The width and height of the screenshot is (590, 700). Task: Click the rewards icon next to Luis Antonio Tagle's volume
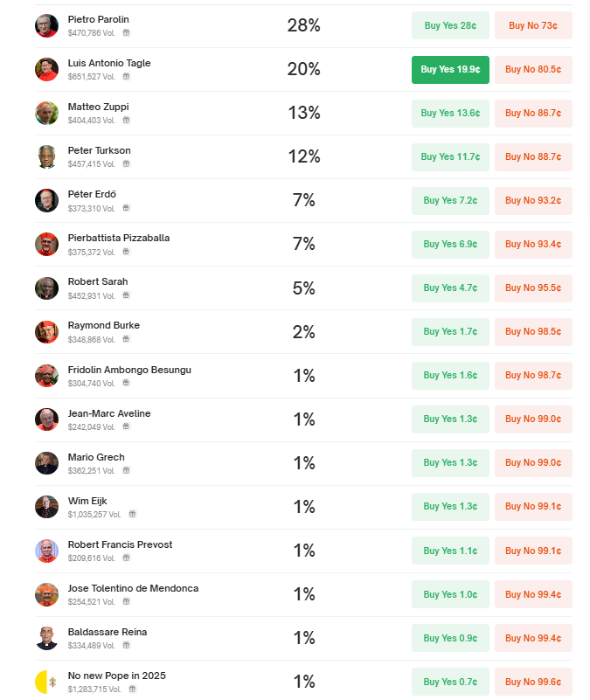click(127, 76)
